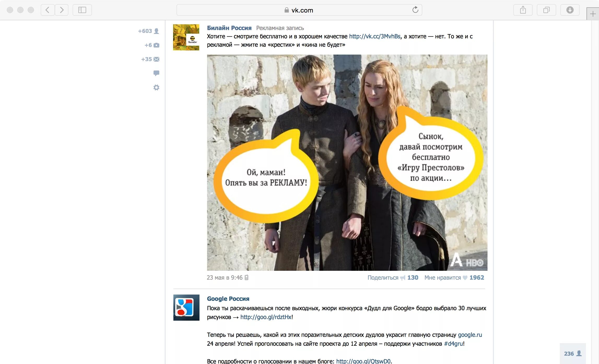
Task: Click the vk.com address bar
Action: click(x=299, y=10)
